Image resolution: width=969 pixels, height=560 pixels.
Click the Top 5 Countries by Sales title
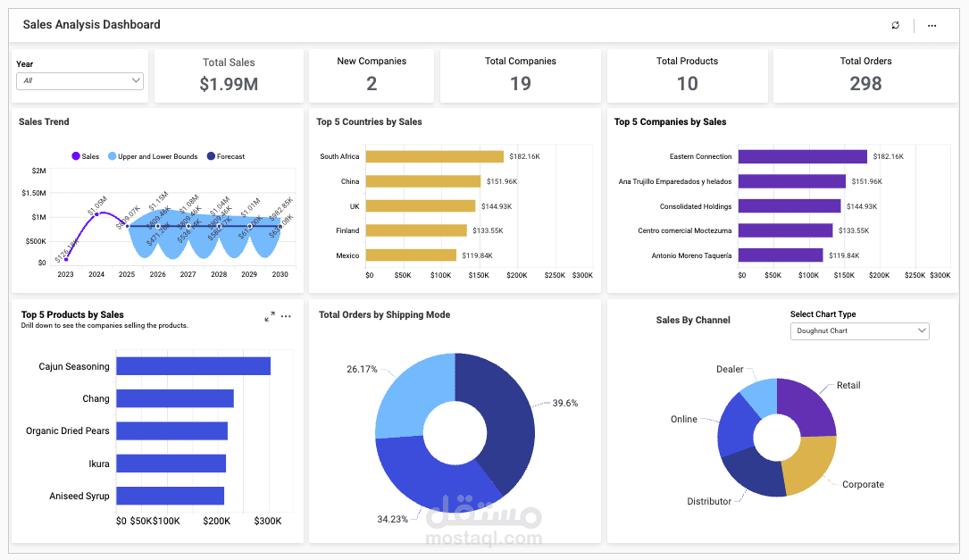click(x=369, y=121)
